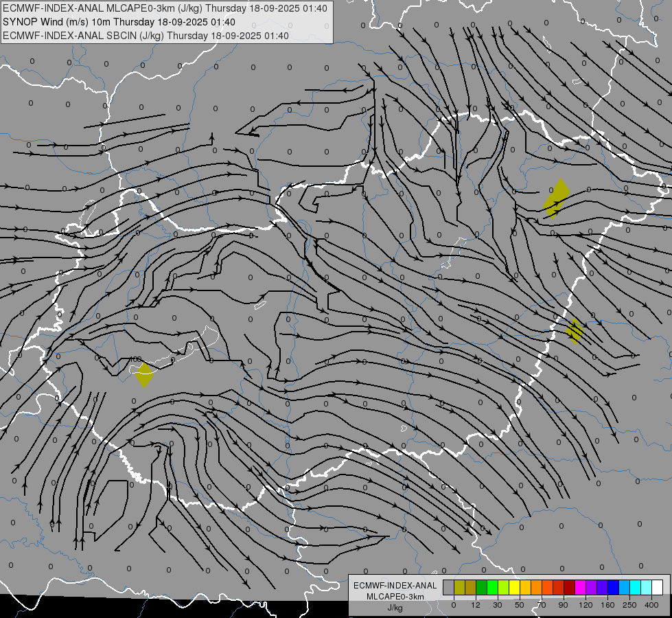Click the legend parameter name MLCAPE0-3km
This screenshot has height=618, width=672.
[395, 597]
